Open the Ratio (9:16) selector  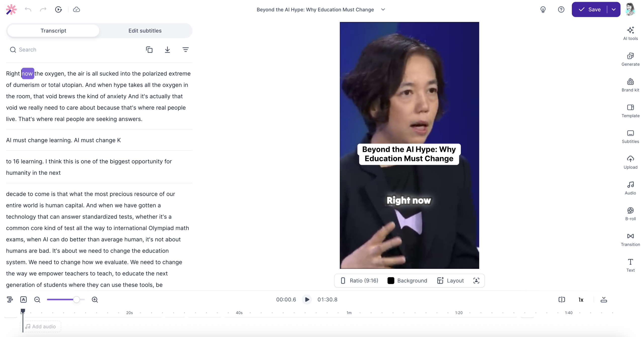(x=359, y=280)
